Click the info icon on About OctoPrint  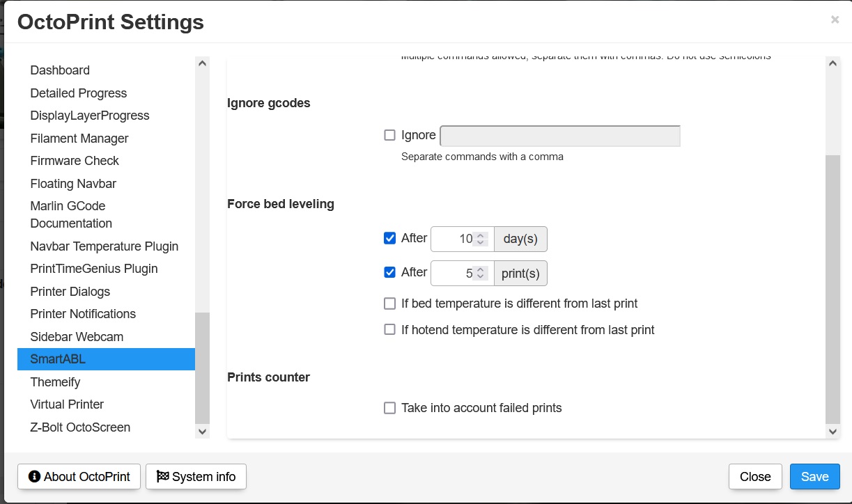pyautogui.click(x=33, y=477)
